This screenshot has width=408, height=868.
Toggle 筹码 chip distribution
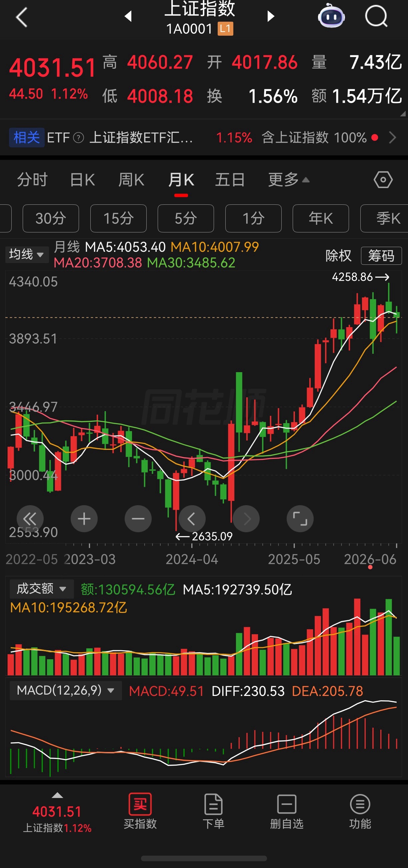(381, 256)
